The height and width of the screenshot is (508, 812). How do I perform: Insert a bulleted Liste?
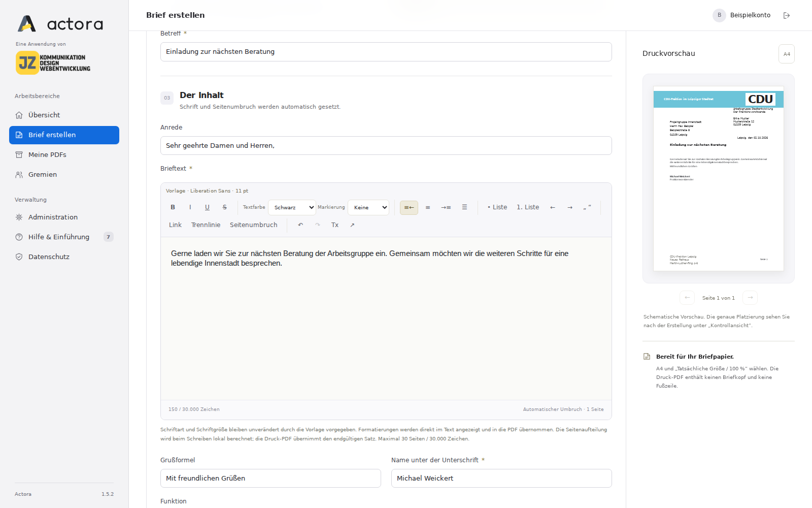coord(497,207)
